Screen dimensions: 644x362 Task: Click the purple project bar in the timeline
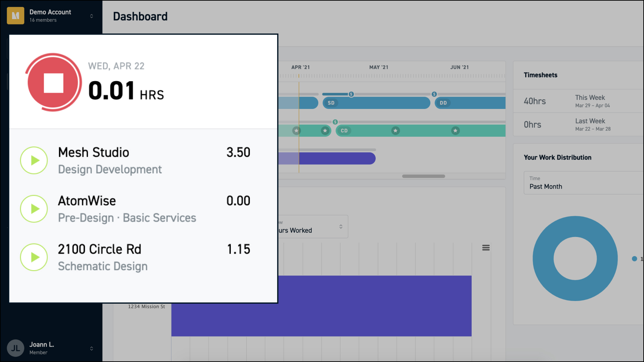click(327, 158)
